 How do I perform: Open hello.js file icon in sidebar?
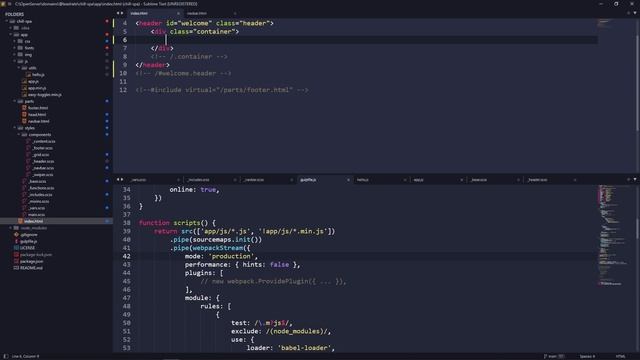[x=28, y=75]
